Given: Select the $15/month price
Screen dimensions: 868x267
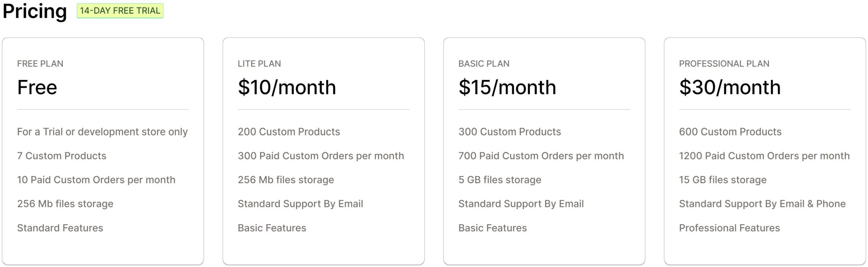Looking at the screenshot, I should click(x=507, y=87).
